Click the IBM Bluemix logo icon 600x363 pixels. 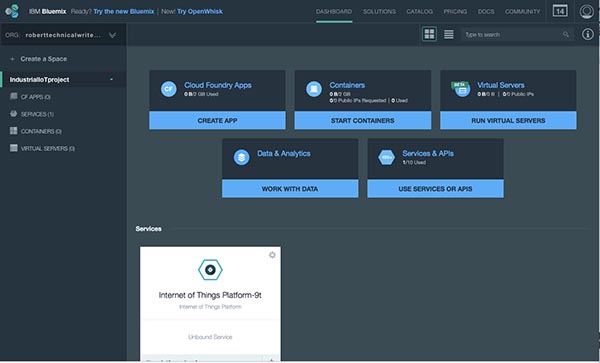pyautogui.click(x=12, y=11)
